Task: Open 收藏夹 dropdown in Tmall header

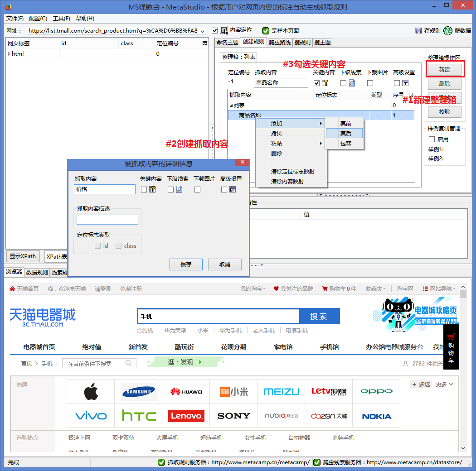Action: point(376,289)
